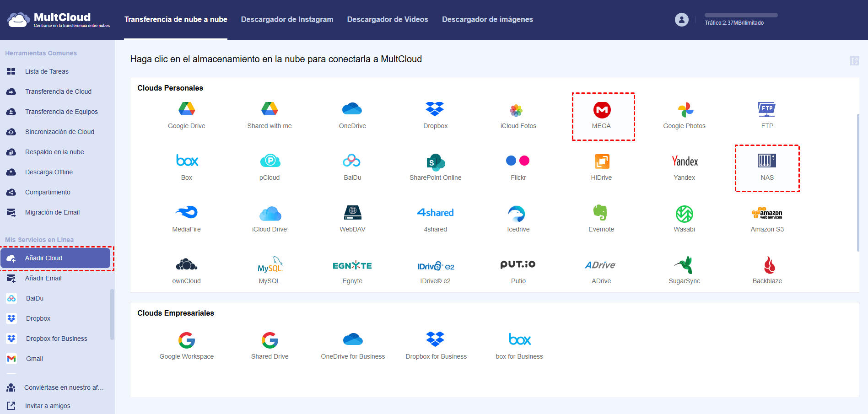
Task: Select the Box personal cloud
Action: click(x=187, y=161)
